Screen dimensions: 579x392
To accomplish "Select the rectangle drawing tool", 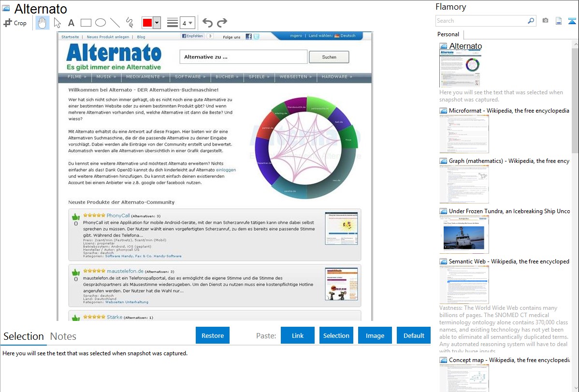I will 86,23.
